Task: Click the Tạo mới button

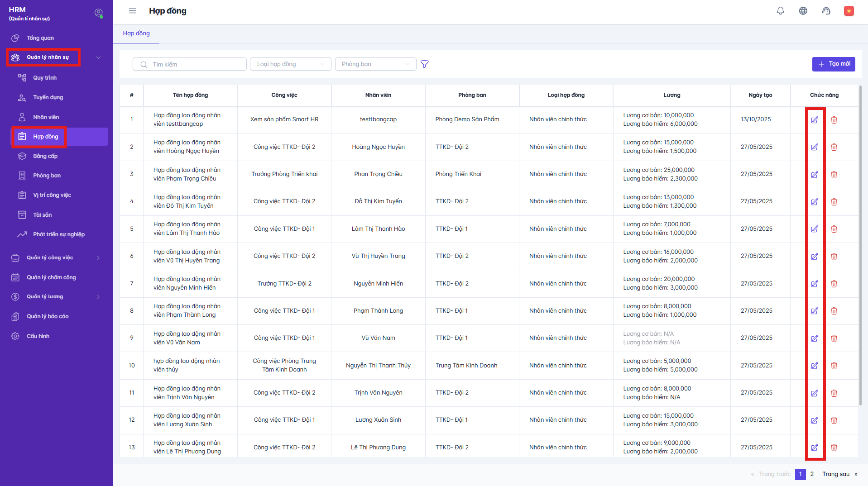Action: click(833, 64)
